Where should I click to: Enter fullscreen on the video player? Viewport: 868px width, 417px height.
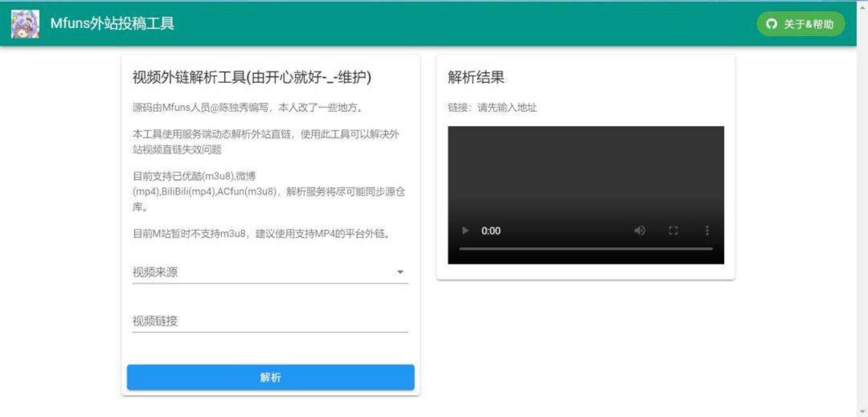tap(673, 231)
